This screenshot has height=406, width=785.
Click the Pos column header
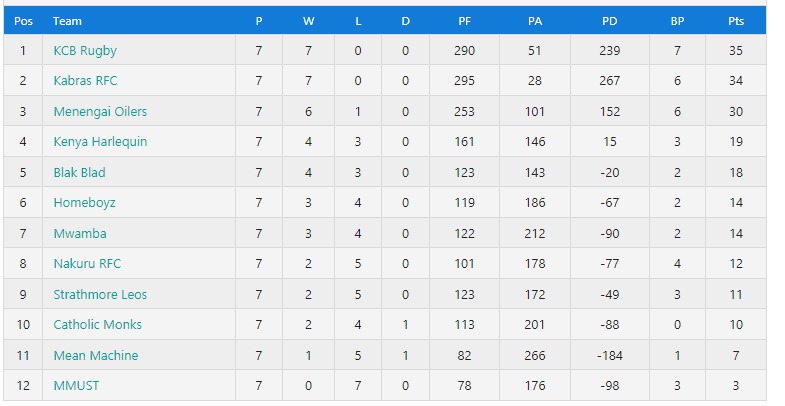pos(23,21)
